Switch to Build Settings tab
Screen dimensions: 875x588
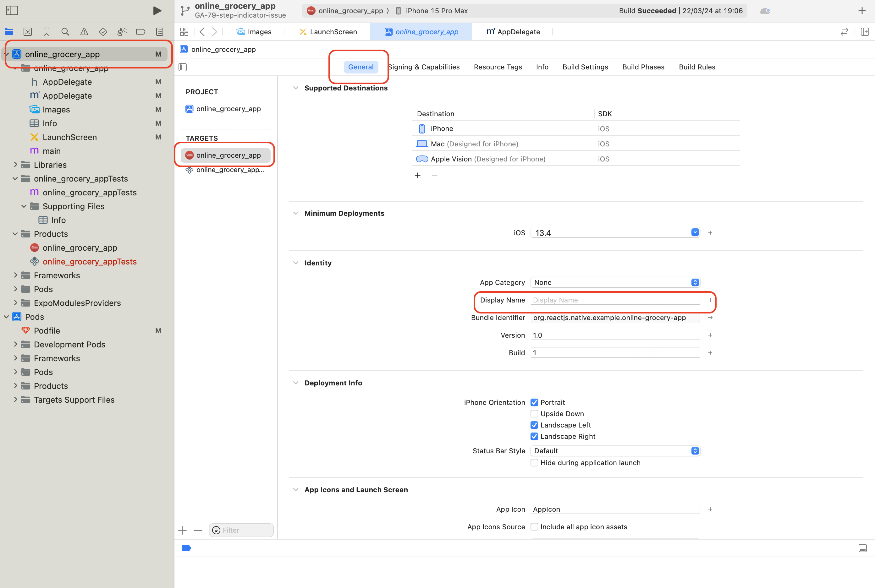tap(586, 67)
